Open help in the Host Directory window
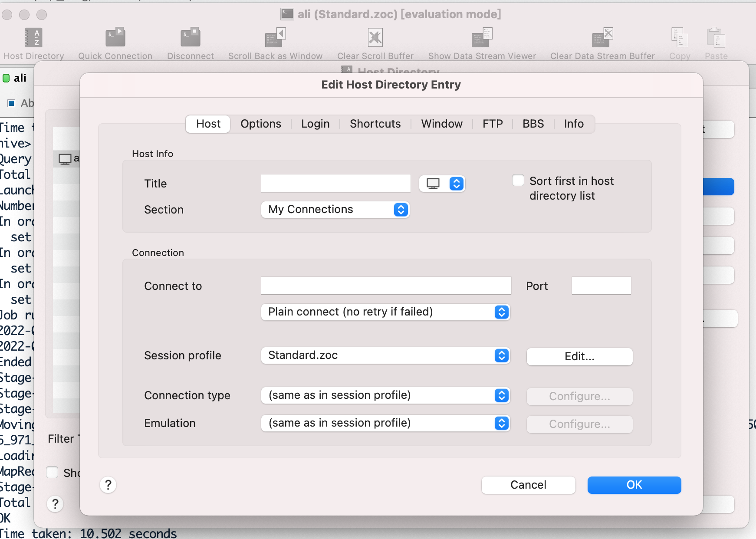 pos(55,504)
